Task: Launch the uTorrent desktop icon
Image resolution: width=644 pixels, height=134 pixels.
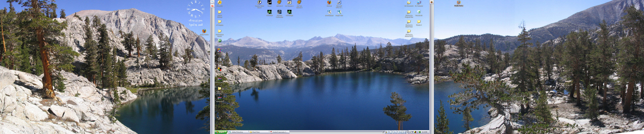Action: 219,41
